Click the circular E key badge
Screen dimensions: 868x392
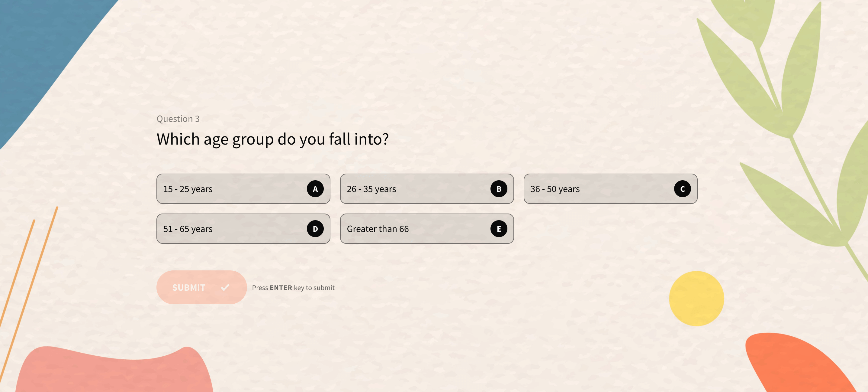pos(498,229)
